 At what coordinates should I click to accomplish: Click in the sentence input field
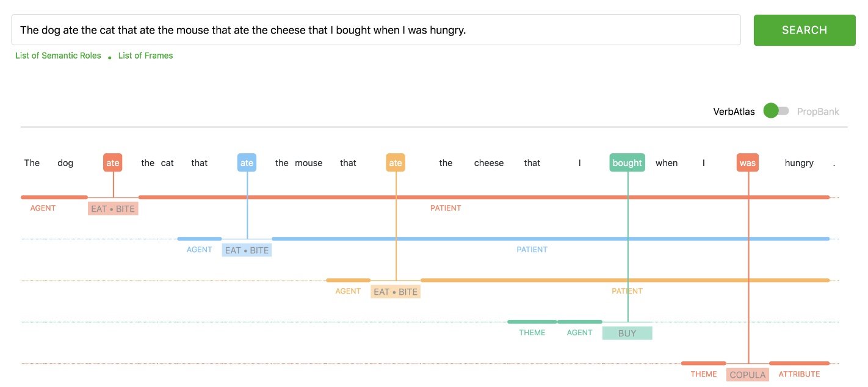point(375,30)
